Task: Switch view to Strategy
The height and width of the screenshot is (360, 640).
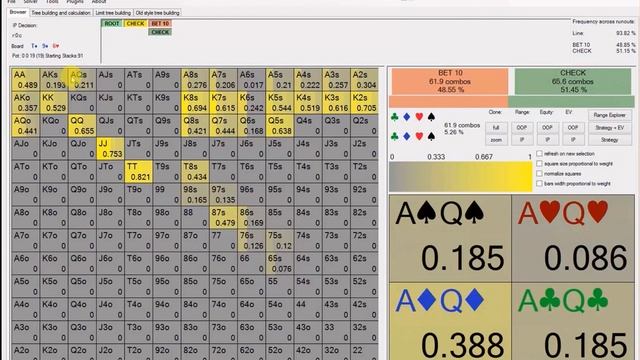Action: (x=610, y=140)
